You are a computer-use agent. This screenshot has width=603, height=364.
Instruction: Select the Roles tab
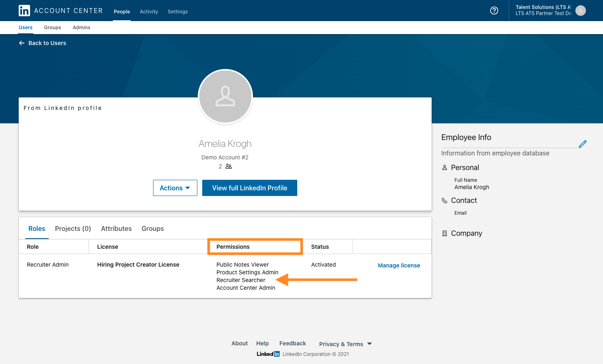tap(37, 229)
